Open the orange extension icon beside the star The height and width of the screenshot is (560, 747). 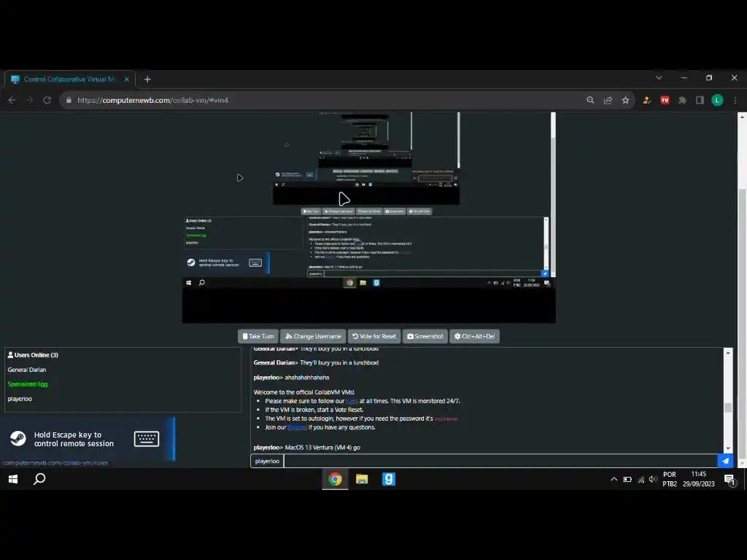pos(647,100)
